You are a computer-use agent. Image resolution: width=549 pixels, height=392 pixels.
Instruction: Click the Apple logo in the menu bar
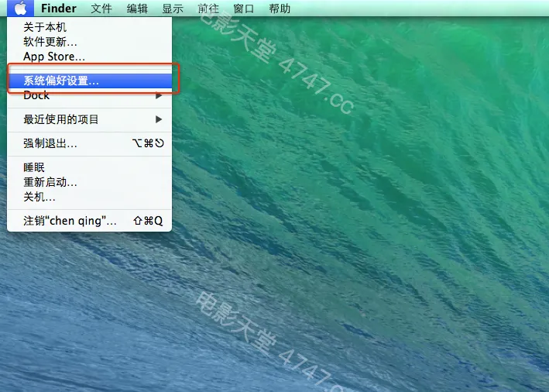coord(21,9)
